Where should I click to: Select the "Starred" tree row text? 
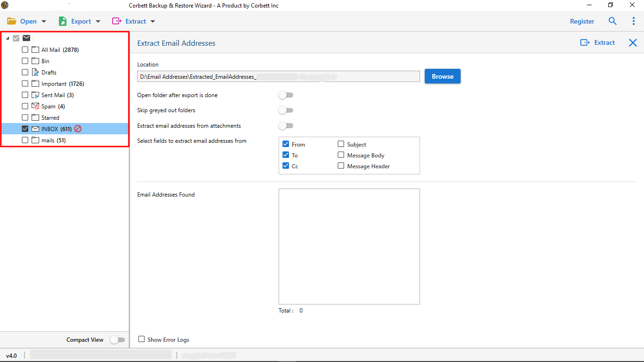50,117
